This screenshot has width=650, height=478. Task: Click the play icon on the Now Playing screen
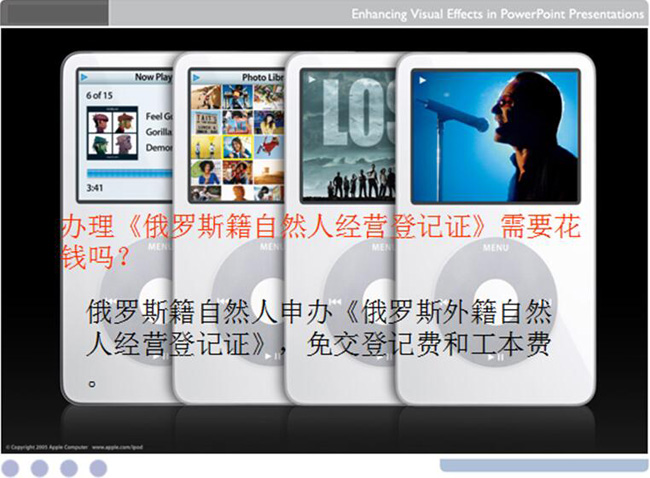85,77
